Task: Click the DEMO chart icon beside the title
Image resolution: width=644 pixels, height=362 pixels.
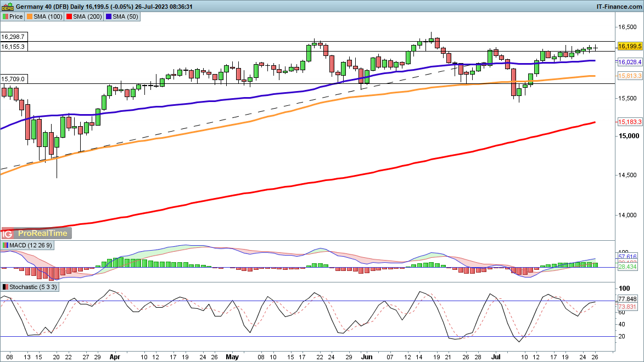Action: pyautogui.click(x=8, y=7)
